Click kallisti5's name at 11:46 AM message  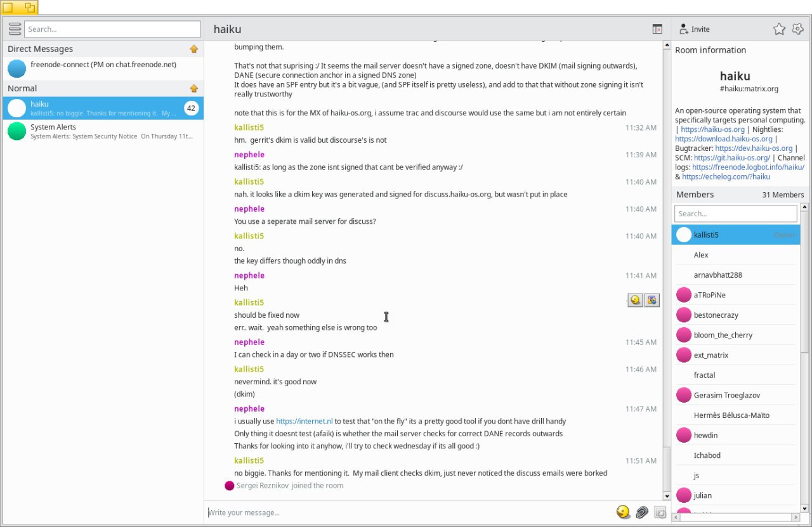coord(249,369)
